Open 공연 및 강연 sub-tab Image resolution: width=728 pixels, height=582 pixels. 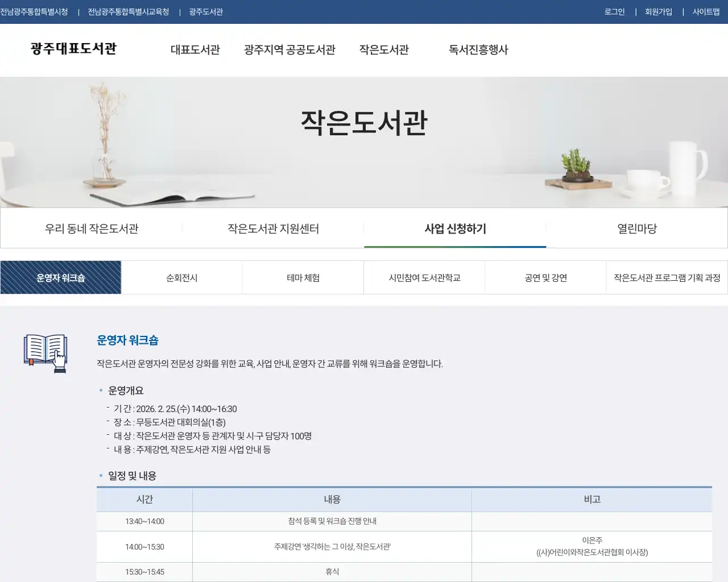click(x=545, y=277)
